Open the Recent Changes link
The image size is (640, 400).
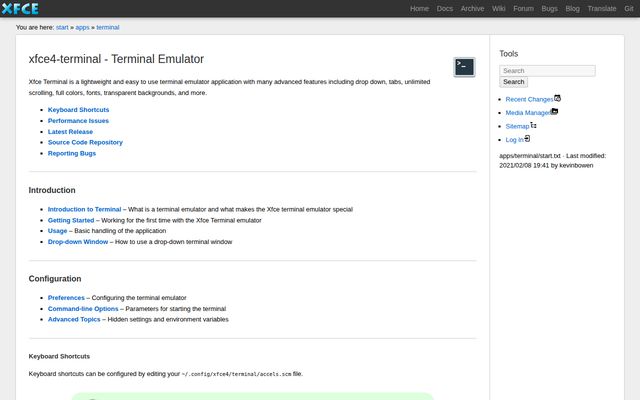(529, 99)
